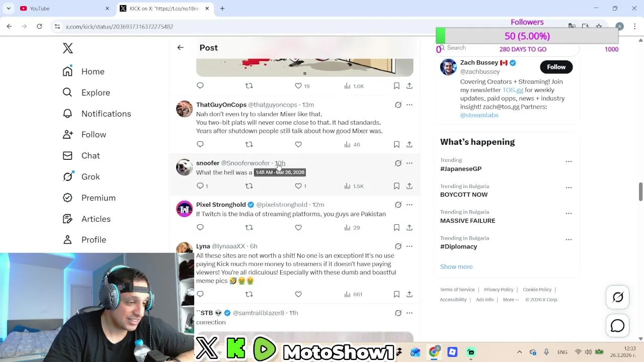Open more options for Pixel Stronghold's post
Screen dimensions: 644x362
(410, 205)
